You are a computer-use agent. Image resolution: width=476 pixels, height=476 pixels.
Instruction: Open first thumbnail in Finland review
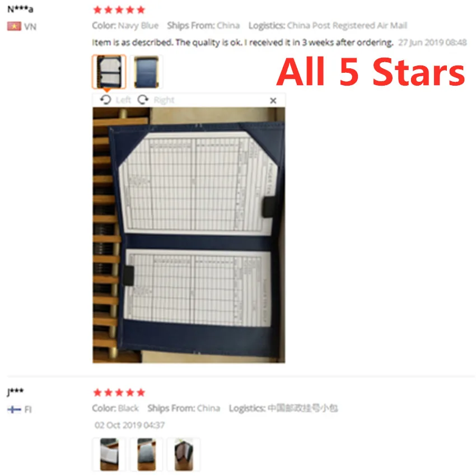click(x=109, y=454)
